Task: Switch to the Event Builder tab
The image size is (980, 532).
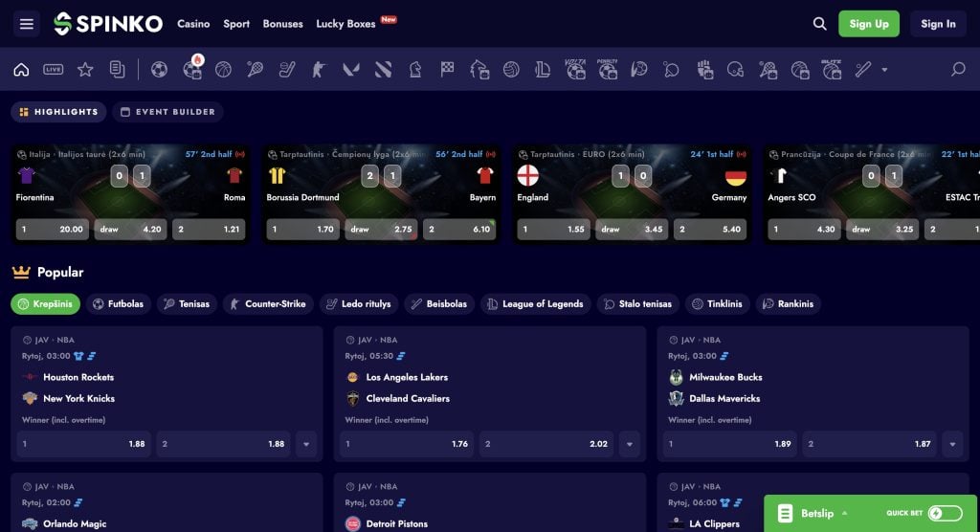Action: pyautogui.click(x=168, y=112)
